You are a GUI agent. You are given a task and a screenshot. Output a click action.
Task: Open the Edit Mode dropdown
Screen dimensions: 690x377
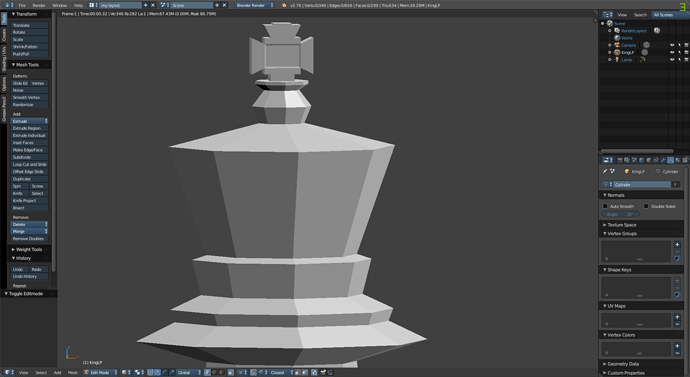(100, 372)
